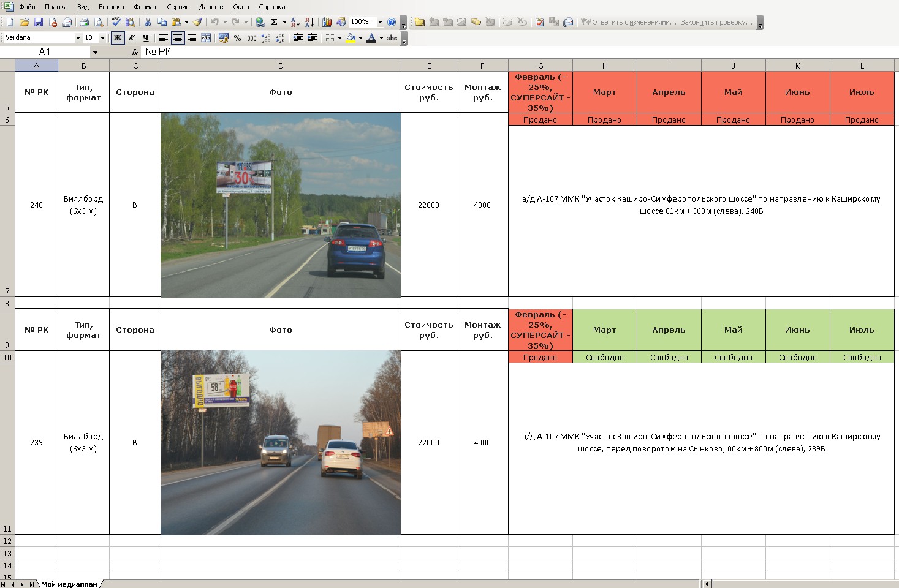Open the Вставка menu
The image size is (899, 588).
pyautogui.click(x=111, y=7)
